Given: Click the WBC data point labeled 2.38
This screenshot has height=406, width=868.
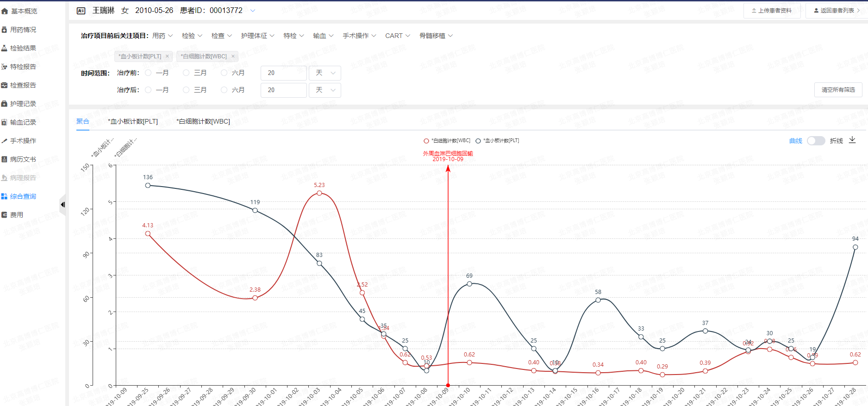Looking at the screenshot, I should 255,298.
